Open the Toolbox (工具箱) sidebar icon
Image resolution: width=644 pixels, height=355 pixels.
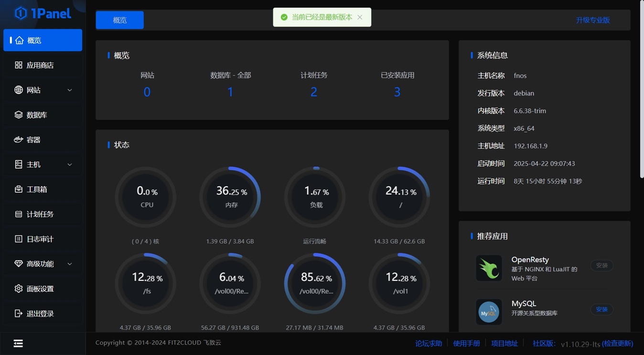[x=19, y=189]
